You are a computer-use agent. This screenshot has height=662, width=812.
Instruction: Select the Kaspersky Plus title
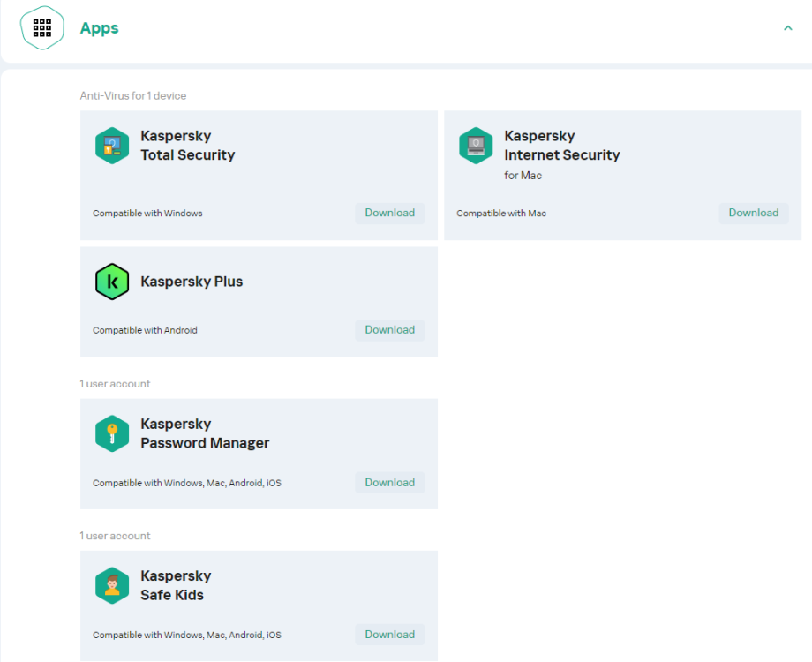(192, 282)
